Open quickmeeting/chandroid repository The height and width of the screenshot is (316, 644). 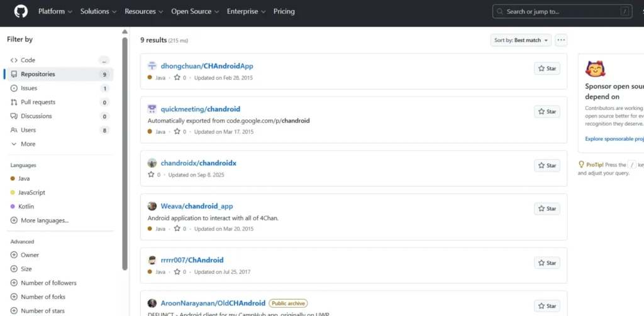[201, 109]
